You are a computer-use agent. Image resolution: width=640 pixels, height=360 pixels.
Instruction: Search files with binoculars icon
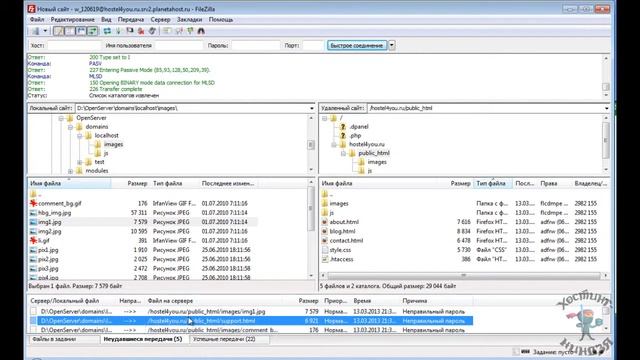coord(201,31)
